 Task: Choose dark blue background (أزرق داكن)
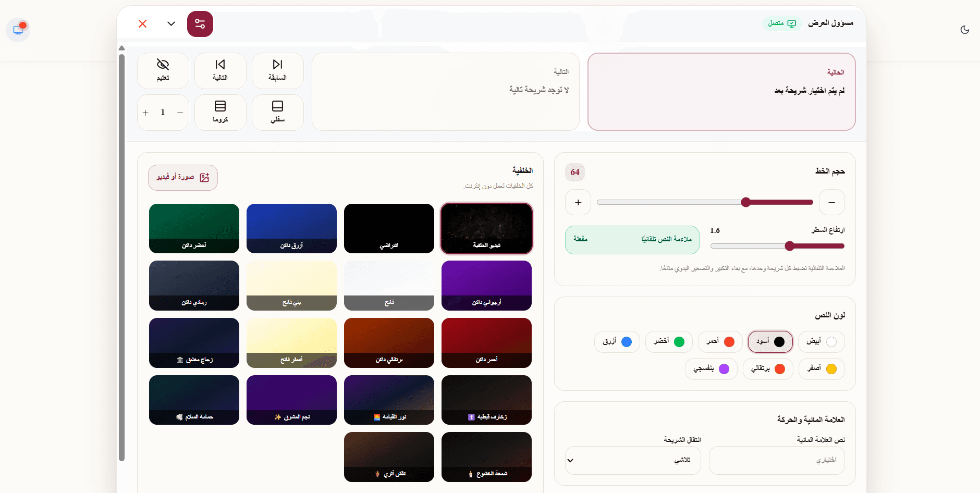tap(291, 228)
